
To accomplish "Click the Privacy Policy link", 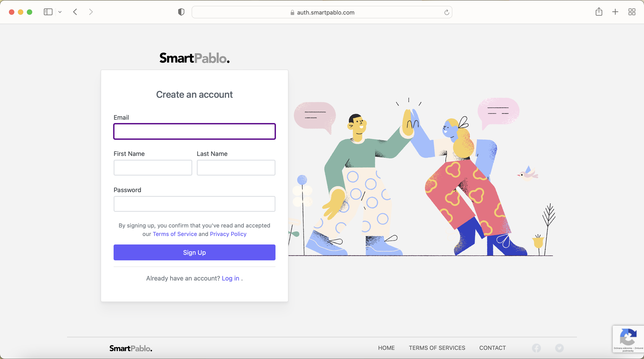I will (x=228, y=234).
